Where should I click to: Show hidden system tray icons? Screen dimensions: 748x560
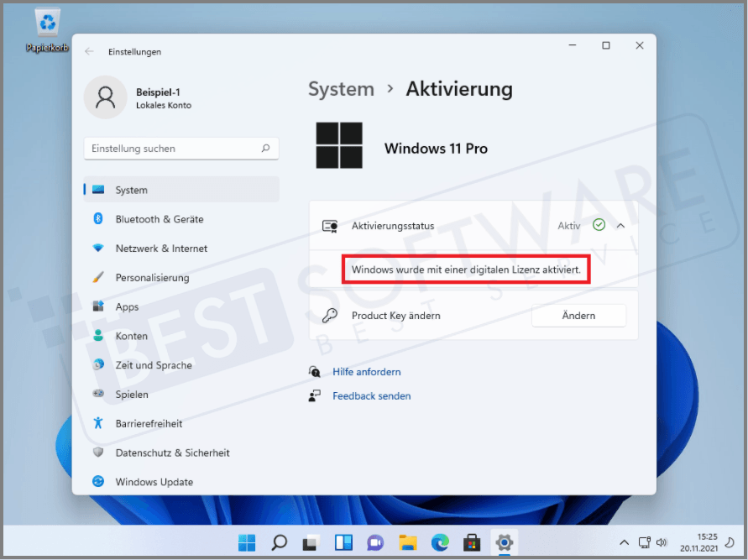tap(625, 542)
